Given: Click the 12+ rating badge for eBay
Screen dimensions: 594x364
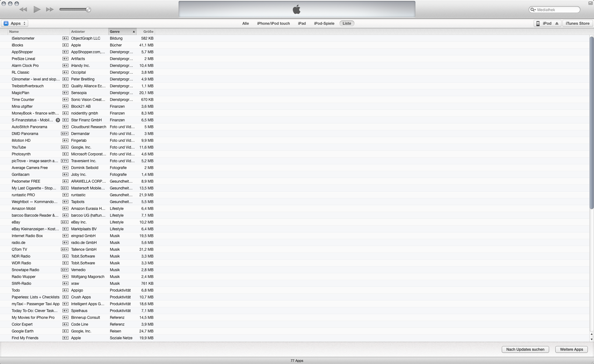Looking at the screenshot, I should (65, 222).
